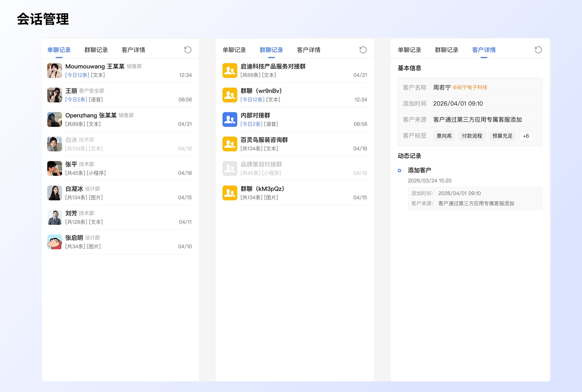The image size is (582, 392).
Task: Open 客户详情 tab in middle panel
Action: click(x=309, y=50)
